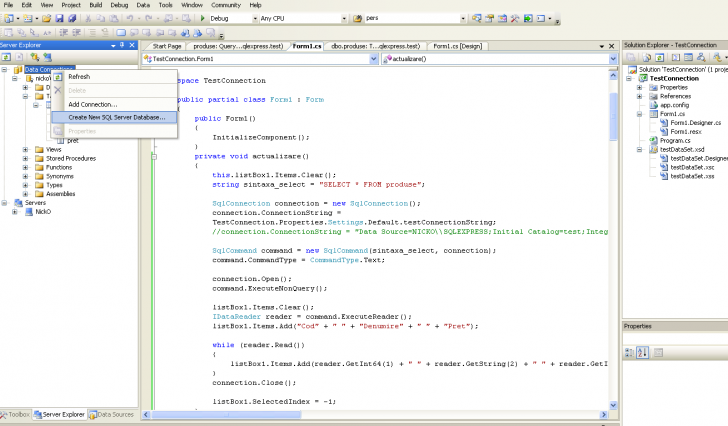Select Program.cs in Solution Explorer

[x=674, y=141]
